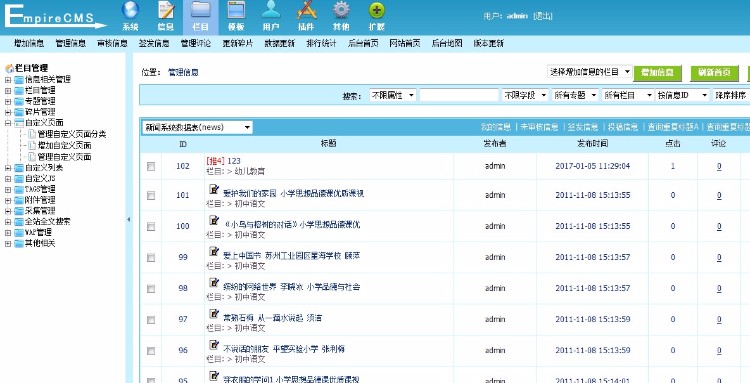The width and height of the screenshot is (750, 383).
Task: Collapse the left sidebar with the arrow handle
Action: click(128, 219)
